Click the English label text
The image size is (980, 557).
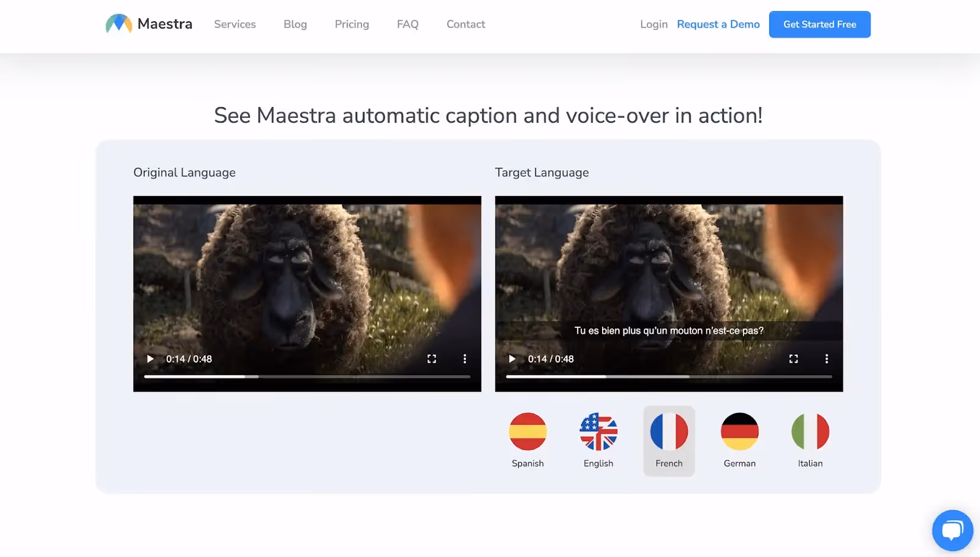(x=598, y=463)
